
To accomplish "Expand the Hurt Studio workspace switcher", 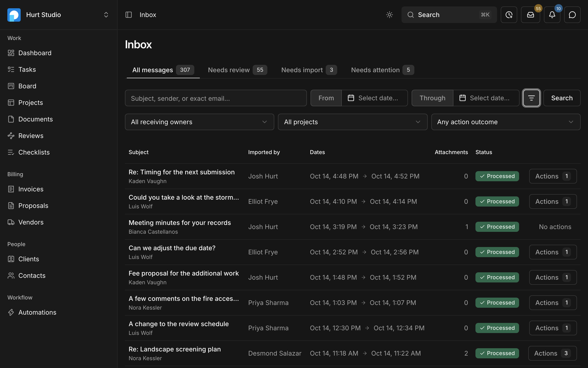I will click(59, 15).
